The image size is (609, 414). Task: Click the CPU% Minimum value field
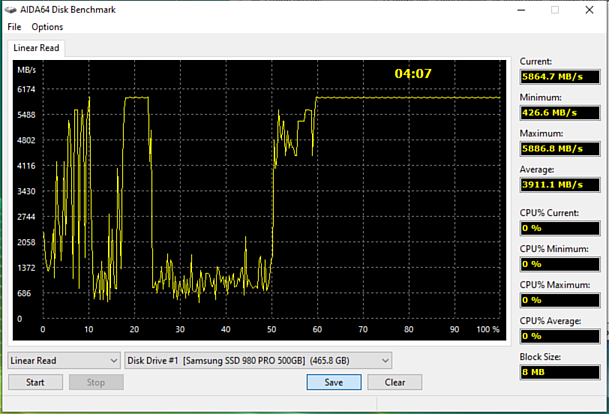coord(560,264)
